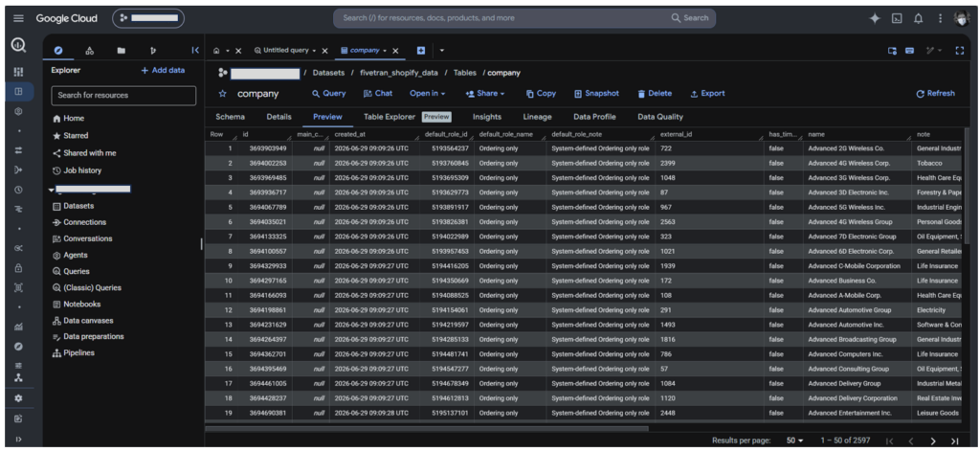Switch to the Schema tab
Image resolution: width=980 pixels, height=452 pixels.
click(x=230, y=116)
